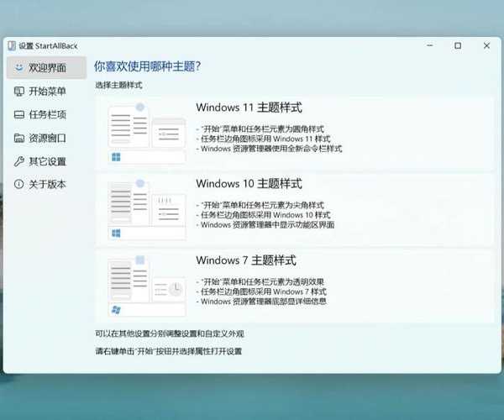Click the monitor icon beside 开始菜单

click(19, 92)
